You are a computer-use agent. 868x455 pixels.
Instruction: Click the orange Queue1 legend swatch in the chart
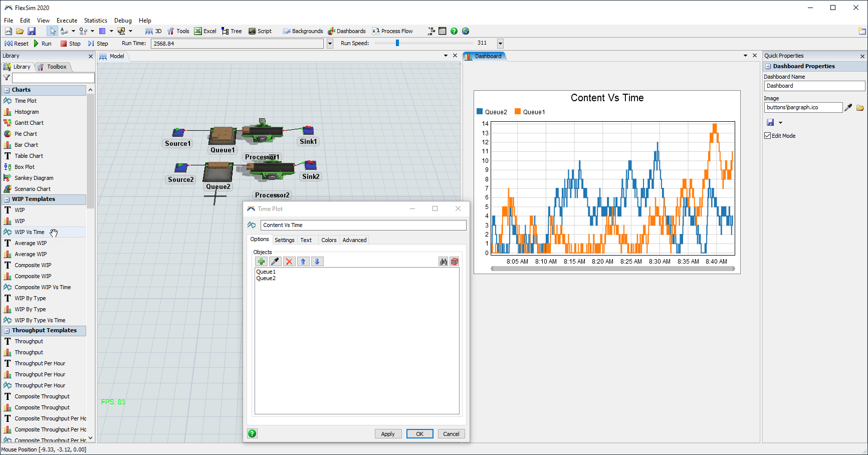point(518,112)
